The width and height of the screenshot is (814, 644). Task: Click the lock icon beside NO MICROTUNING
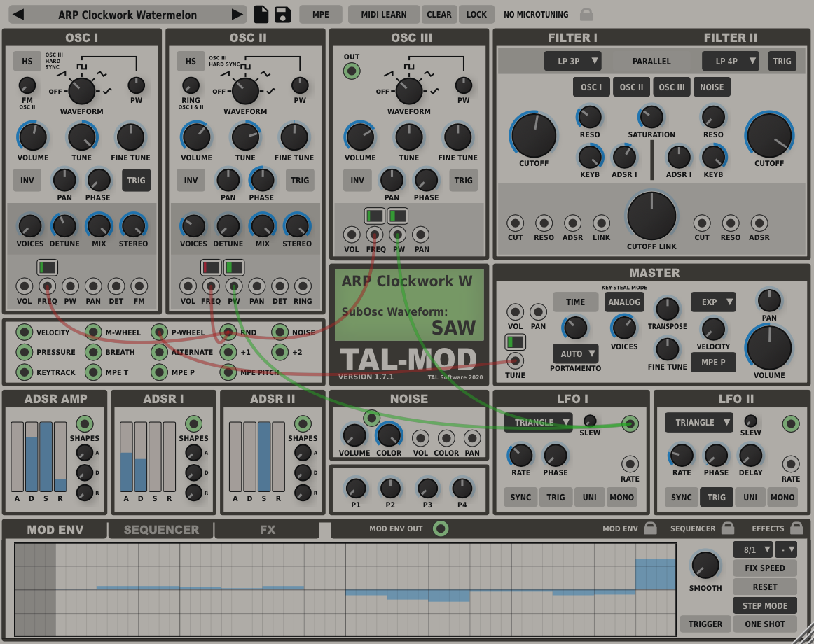[x=586, y=14]
